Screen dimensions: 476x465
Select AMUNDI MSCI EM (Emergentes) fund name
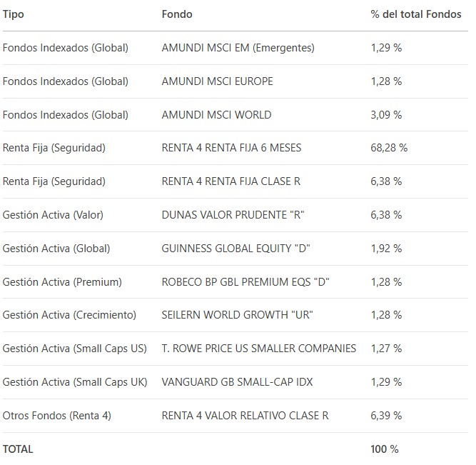[238, 48]
